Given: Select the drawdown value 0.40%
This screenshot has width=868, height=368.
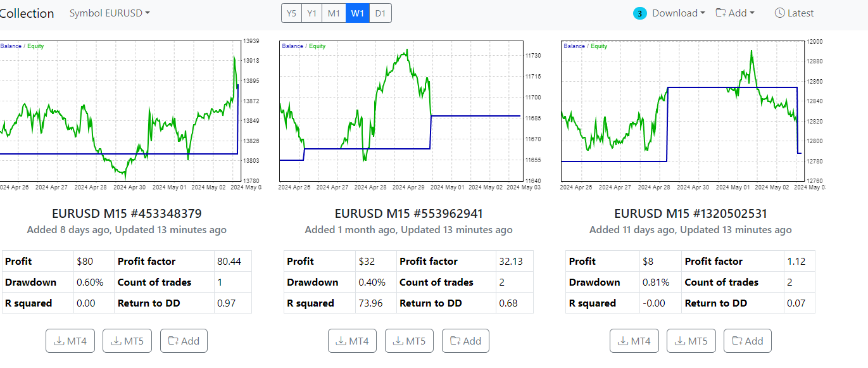Looking at the screenshot, I should (x=372, y=282).
